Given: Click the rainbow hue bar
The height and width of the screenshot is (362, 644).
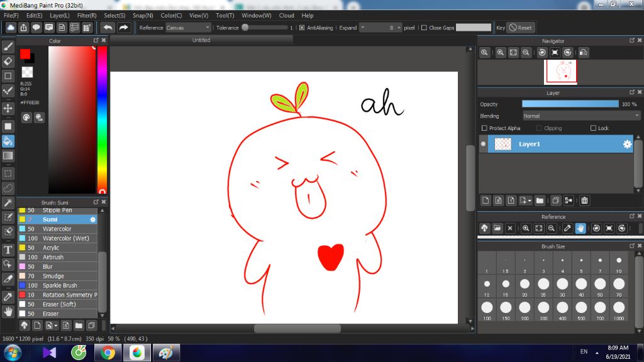Looking at the screenshot, I should 103,119.
